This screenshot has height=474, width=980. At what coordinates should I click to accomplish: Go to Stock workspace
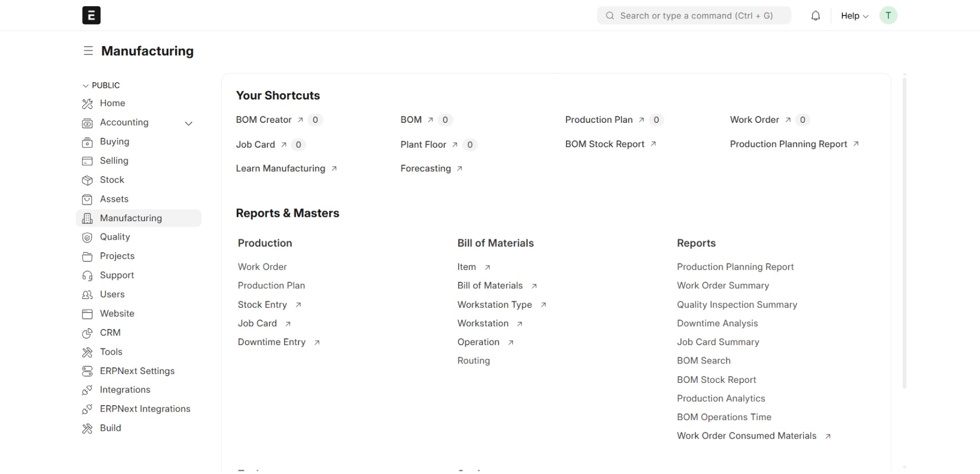click(x=112, y=180)
